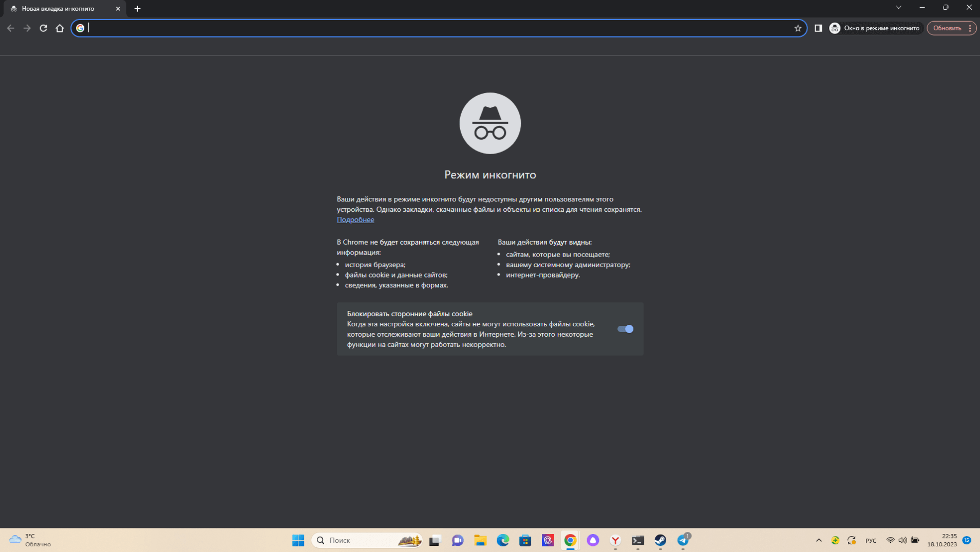Open the Chrome three-dot menu

click(x=970, y=28)
